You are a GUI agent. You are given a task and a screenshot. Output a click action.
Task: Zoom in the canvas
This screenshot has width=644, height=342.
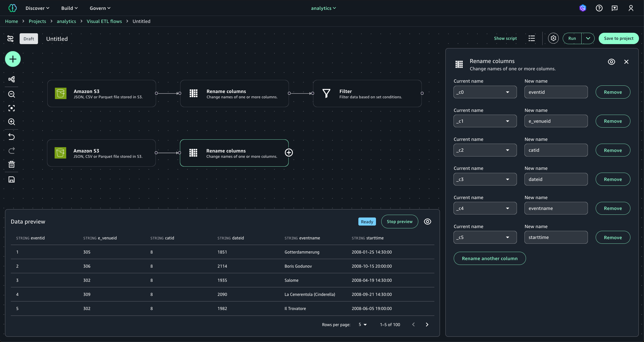[x=12, y=122]
